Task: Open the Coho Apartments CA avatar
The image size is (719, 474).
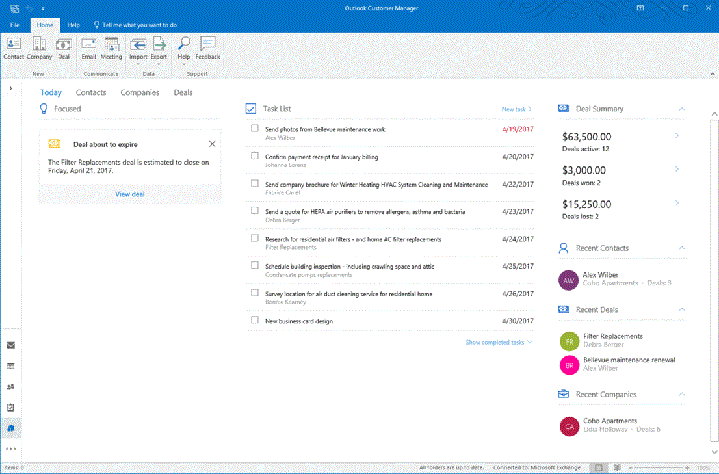Action: coord(570,426)
